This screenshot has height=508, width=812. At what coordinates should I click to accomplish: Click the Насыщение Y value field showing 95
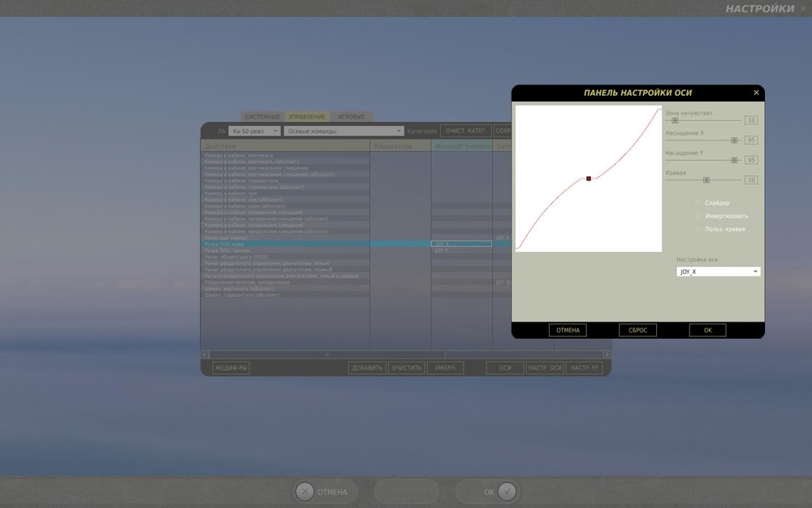coord(751,160)
